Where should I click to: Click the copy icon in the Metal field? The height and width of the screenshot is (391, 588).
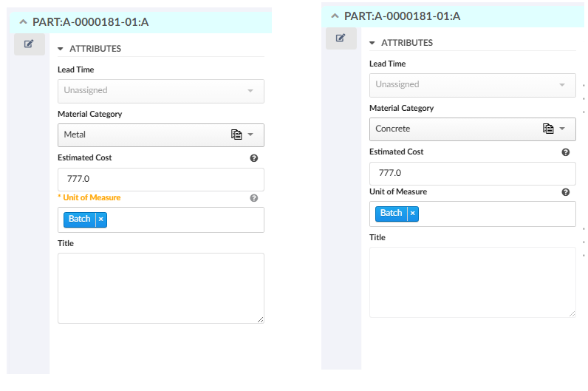[236, 135]
